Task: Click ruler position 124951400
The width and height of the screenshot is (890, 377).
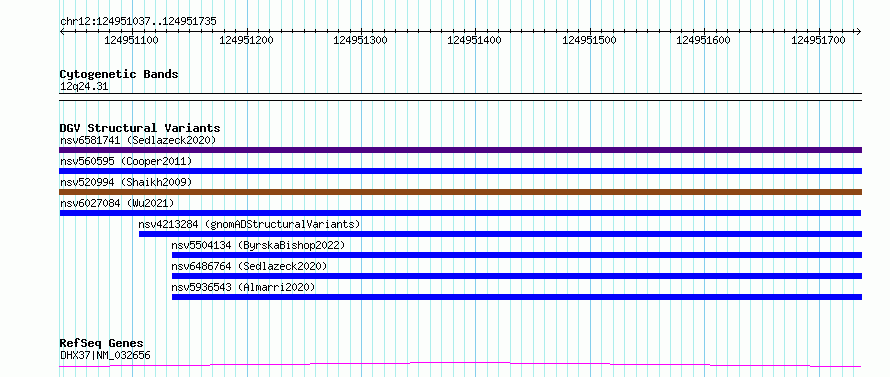Action: [475, 40]
